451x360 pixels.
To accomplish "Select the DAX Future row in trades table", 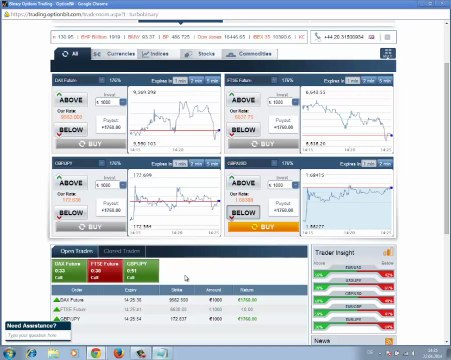I will point(179,300).
